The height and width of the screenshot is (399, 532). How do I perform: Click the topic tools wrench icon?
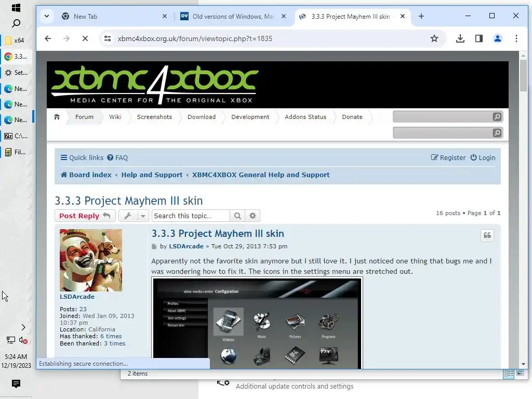(128, 216)
